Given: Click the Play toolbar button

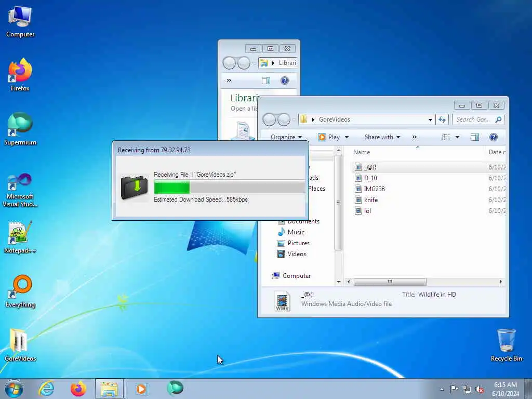Looking at the screenshot, I should click(x=329, y=137).
